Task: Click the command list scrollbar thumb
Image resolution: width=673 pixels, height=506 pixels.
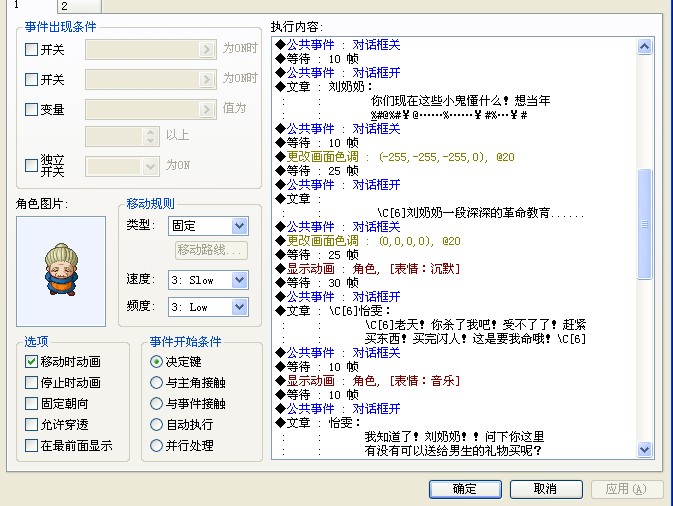Action: tap(644, 224)
